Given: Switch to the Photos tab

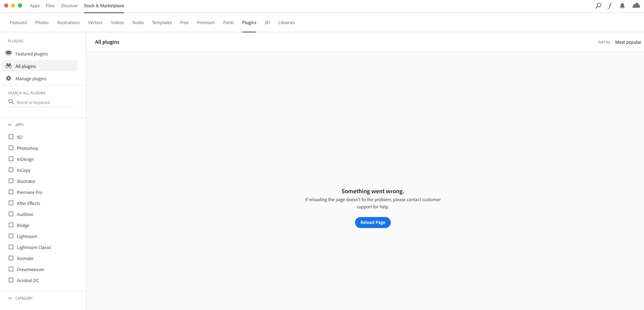Looking at the screenshot, I should tap(42, 23).
